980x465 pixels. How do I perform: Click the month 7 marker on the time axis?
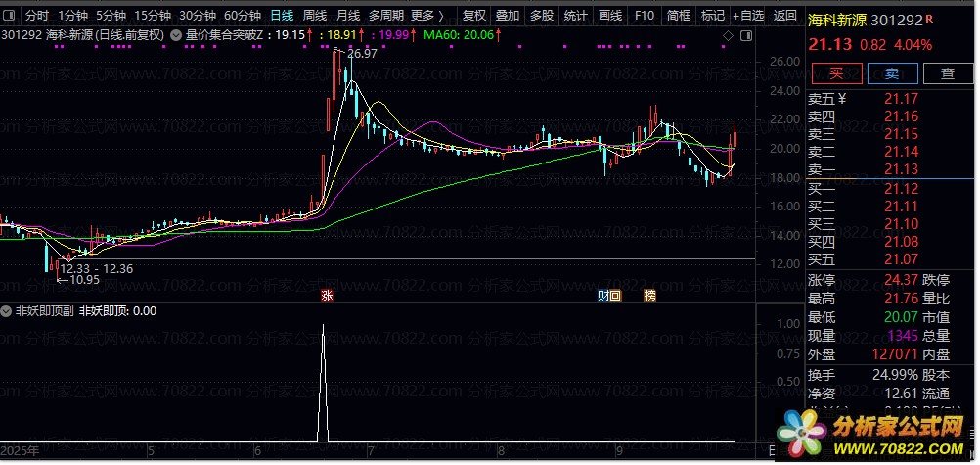(x=371, y=450)
